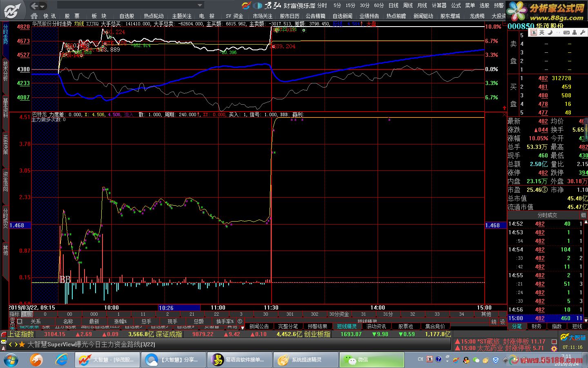
Task: Switch to 系统提速精灵 taskbar window
Action: click(305, 360)
